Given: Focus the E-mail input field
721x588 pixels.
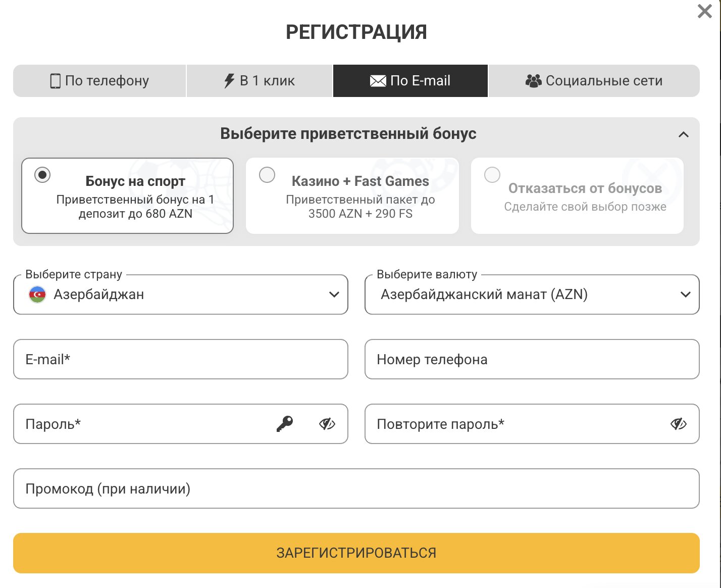Looking at the screenshot, I should (x=181, y=359).
